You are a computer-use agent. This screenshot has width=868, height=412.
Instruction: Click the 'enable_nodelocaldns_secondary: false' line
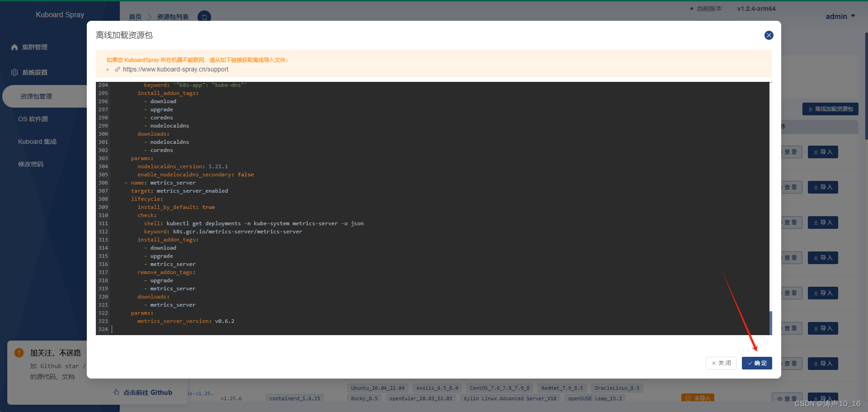tap(195, 175)
